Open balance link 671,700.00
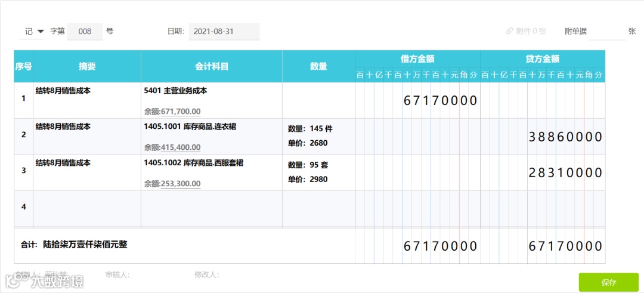 pos(181,112)
